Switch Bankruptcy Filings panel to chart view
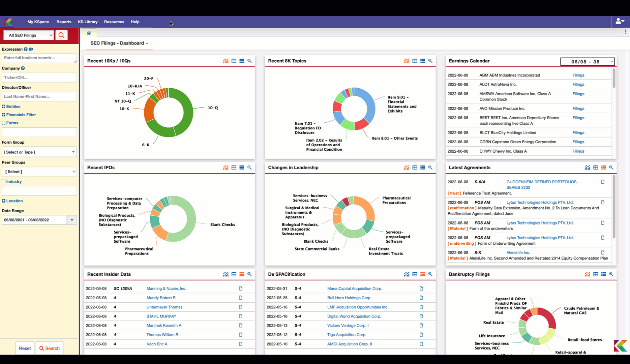Viewport: 630px width, 364px height. (587, 274)
